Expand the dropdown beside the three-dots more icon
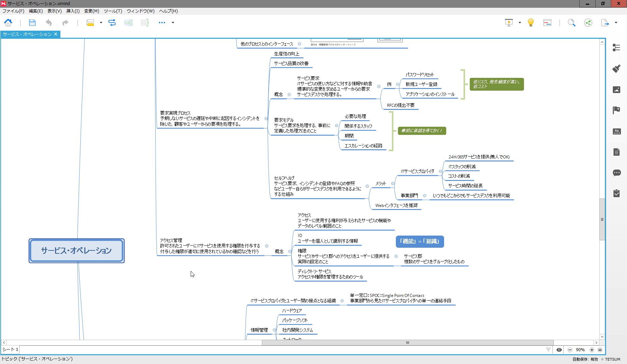Viewport: 627px width, 364px height. click(173, 23)
